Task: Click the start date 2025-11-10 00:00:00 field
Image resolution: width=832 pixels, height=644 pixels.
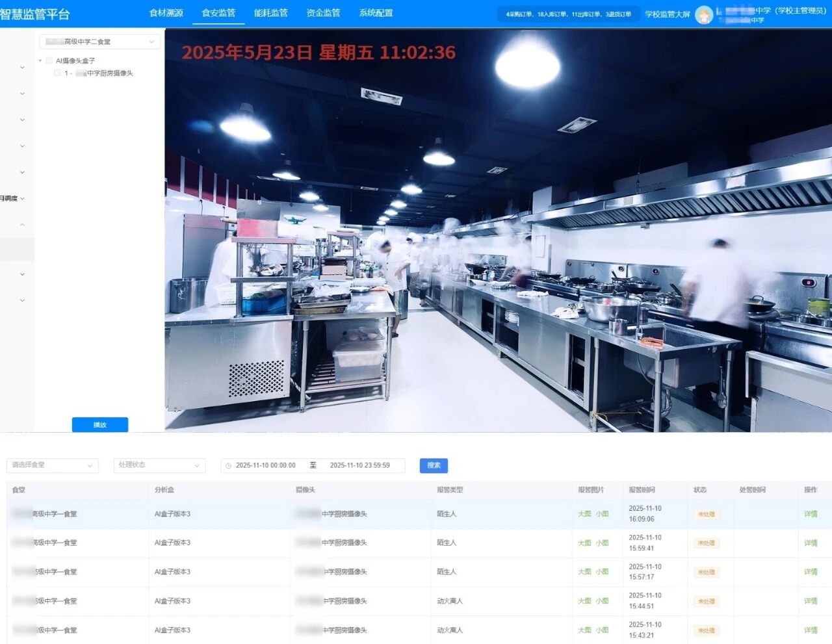Action: pos(265,465)
